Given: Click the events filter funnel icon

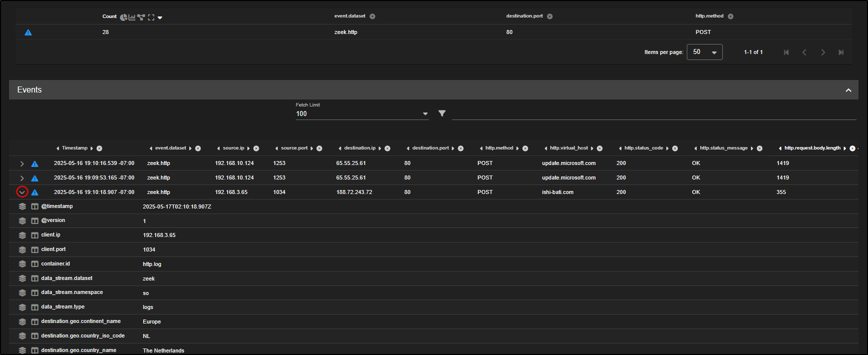Looking at the screenshot, I should click(442, 113).
